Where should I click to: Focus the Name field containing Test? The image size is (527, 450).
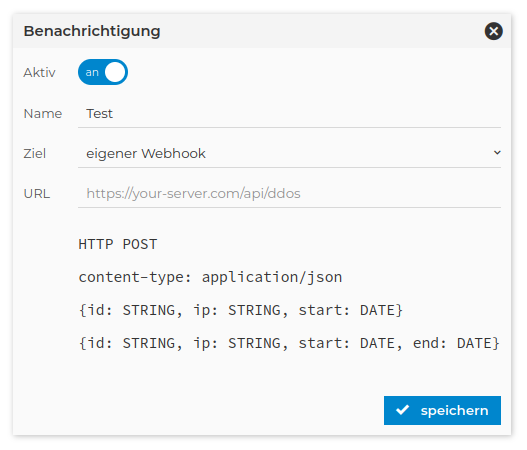pos(289,114)
